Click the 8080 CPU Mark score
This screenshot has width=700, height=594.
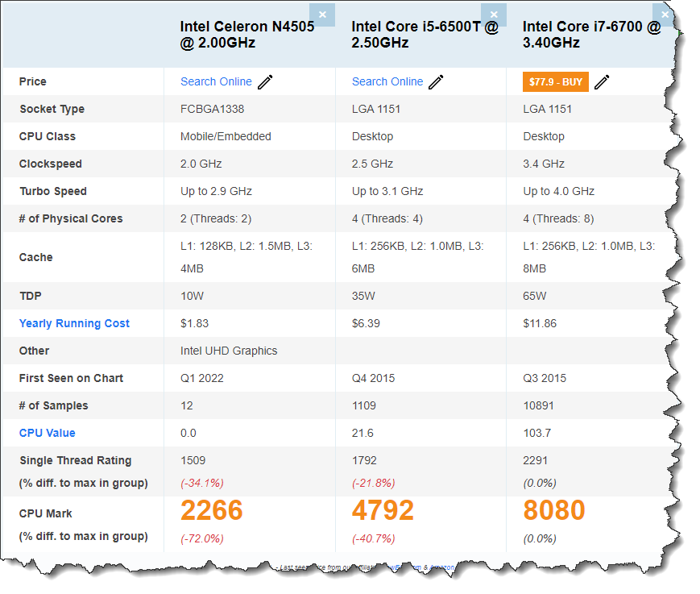click(x=554, y=510)
